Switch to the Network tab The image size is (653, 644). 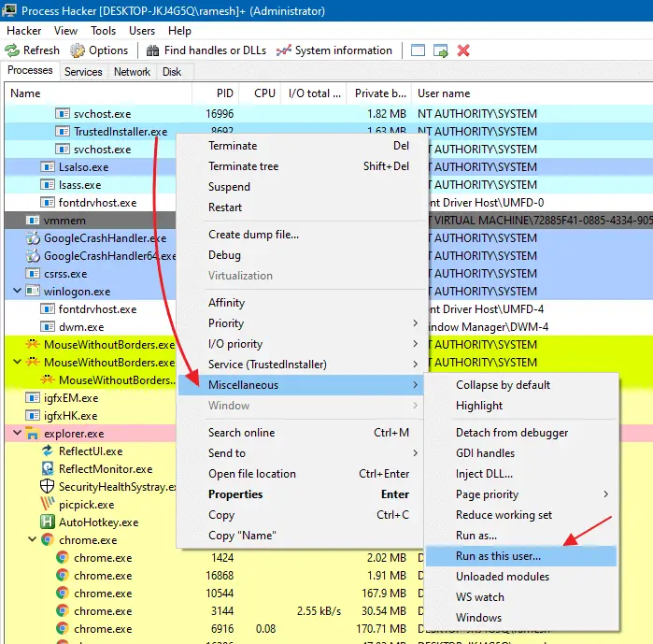click(132, 72)
